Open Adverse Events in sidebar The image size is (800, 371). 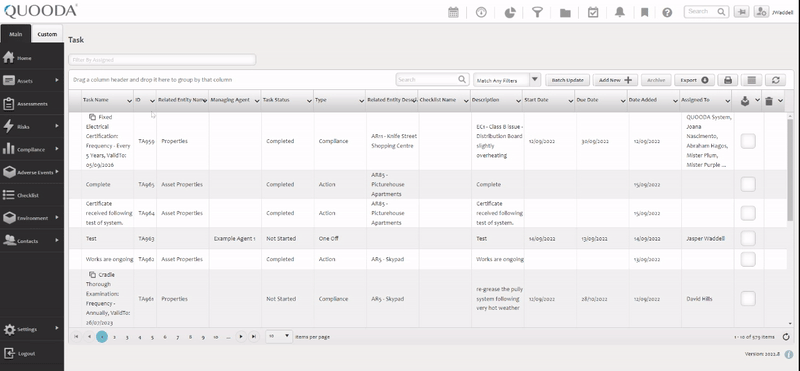pyautogui.click(x=32, y=172)
